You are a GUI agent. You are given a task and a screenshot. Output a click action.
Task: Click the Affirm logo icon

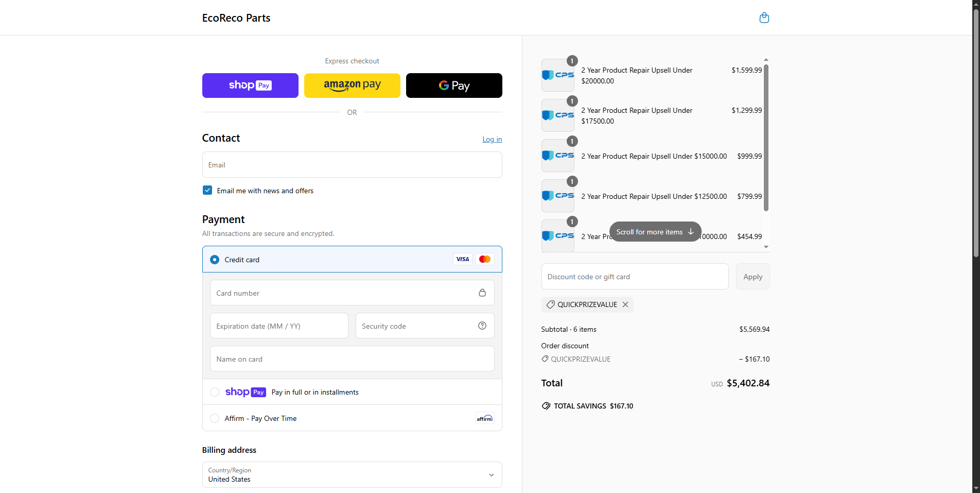click(x=485, y=418)
